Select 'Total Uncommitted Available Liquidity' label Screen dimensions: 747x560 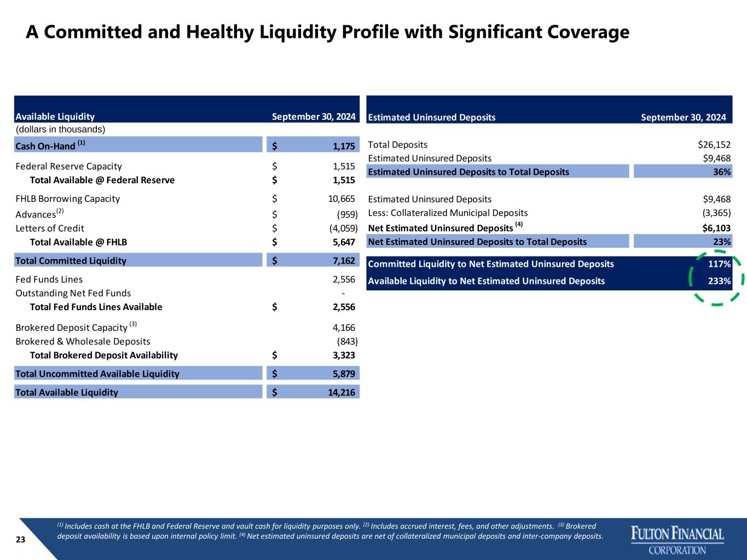coord(97,374)
